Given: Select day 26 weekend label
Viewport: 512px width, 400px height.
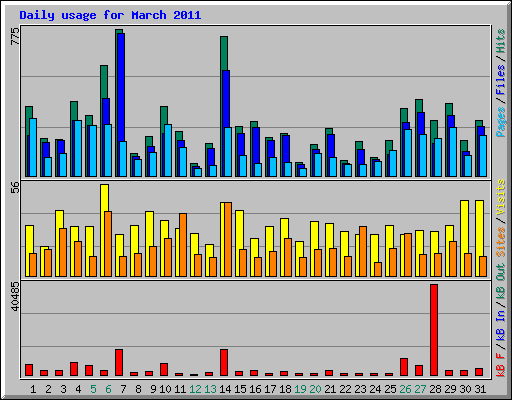Looking at the screenshot, I should [x=405, y=389].
